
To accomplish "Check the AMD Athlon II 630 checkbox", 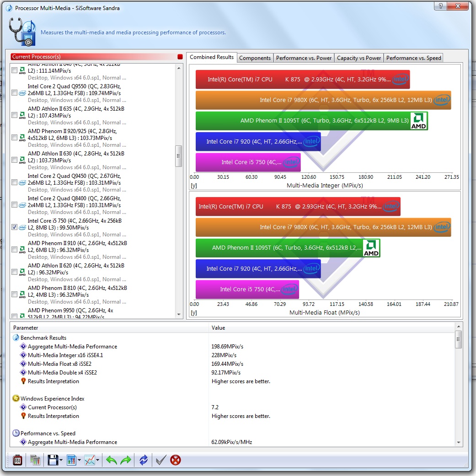I will [x=14, y=160].
